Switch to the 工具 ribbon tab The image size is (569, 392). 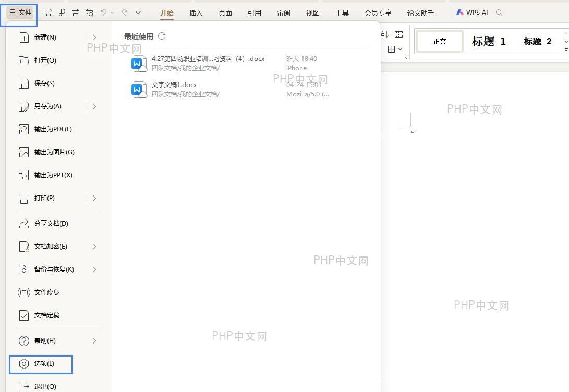coord(342,13)
